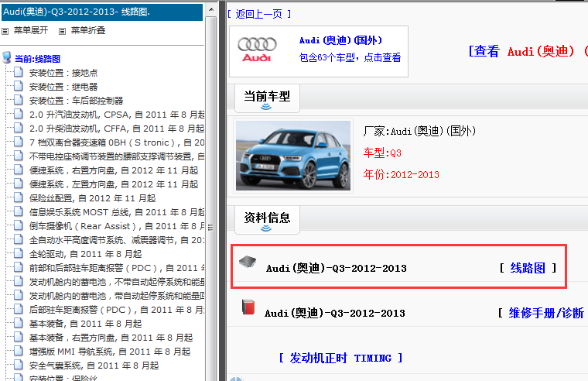Go back via 返回上一页 link

[x=259, y=14]
